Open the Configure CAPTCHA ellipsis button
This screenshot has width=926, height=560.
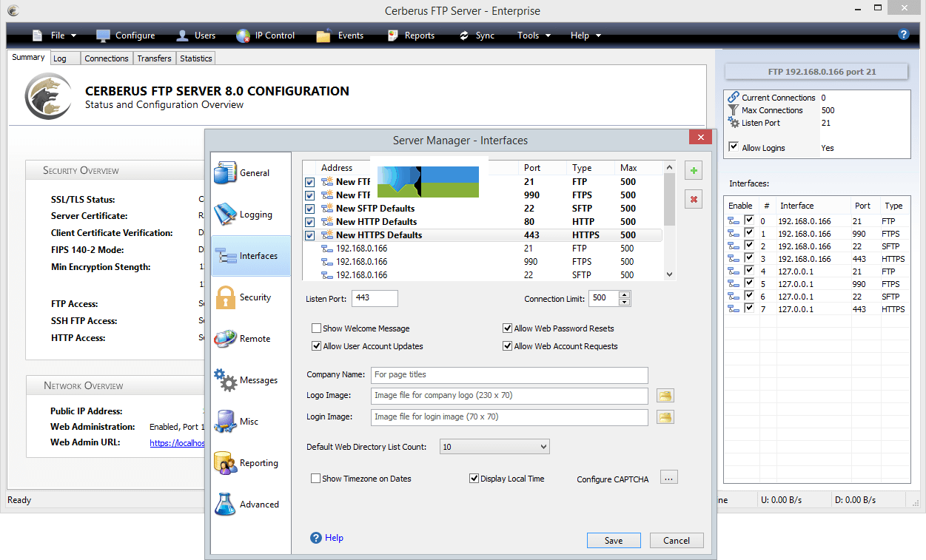coord(669,478)
